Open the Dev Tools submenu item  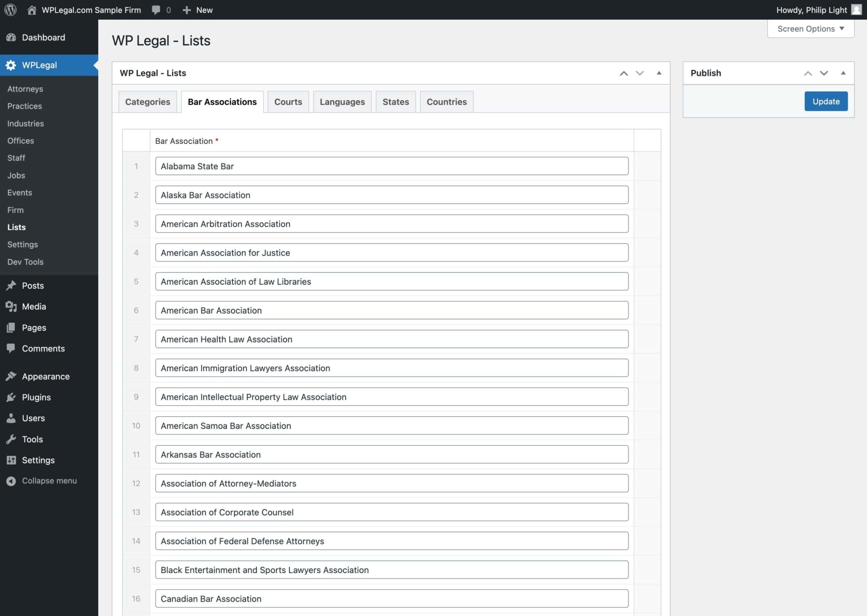25,262
